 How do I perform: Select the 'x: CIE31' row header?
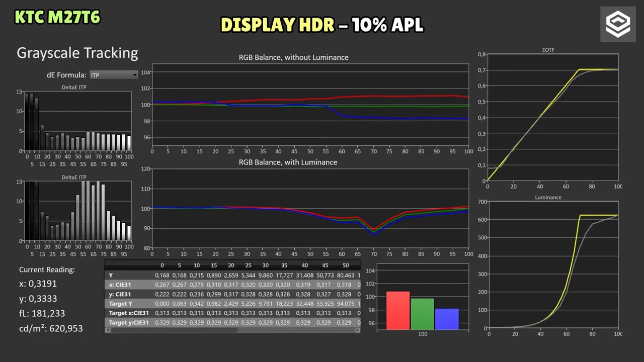120,285
